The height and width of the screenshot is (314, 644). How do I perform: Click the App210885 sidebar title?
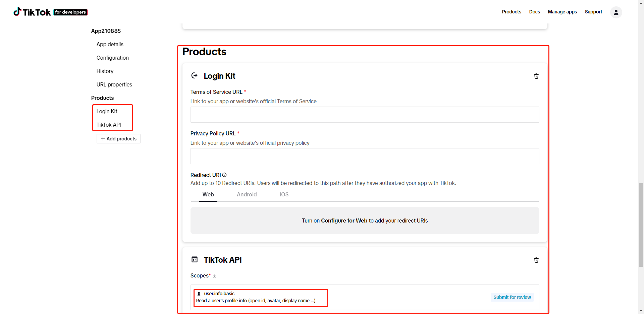click(x=106, y=31)
